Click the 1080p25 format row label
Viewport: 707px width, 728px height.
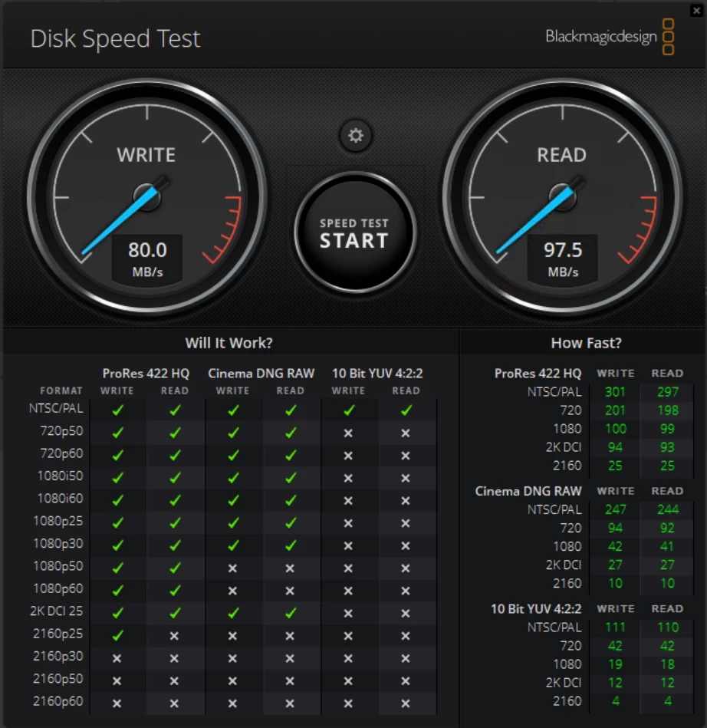pyautogui.click(x=58, y=521)
